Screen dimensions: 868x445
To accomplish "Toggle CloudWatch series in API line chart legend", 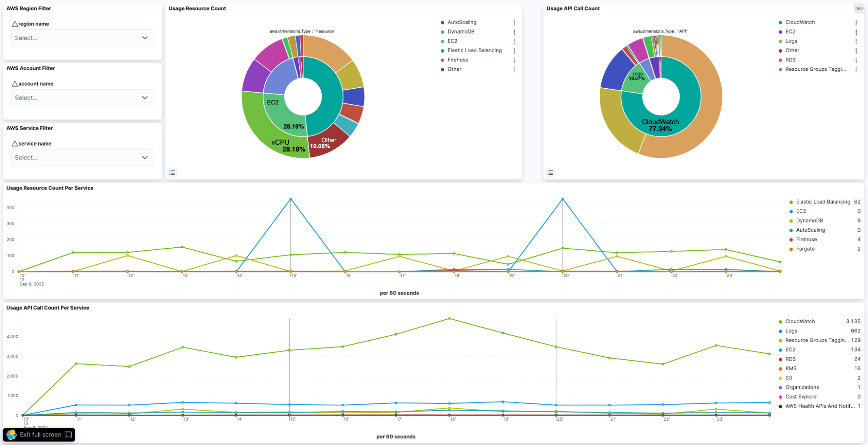I will point(800,322).
